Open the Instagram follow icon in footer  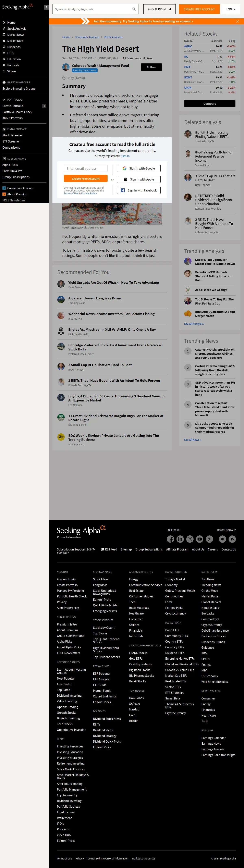point(190,539)
